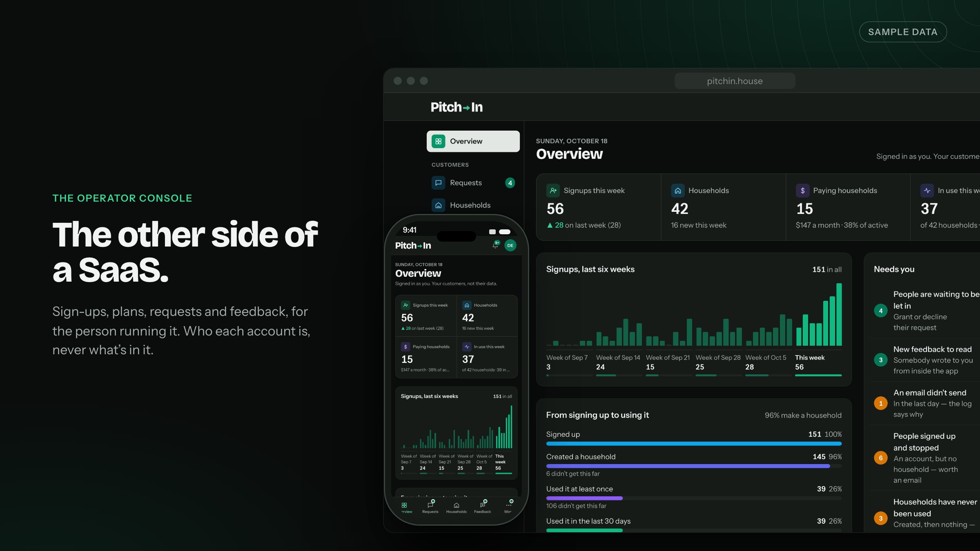Image resolution: width=980 pixels, height=551 pixels.
Task: Tap the Overview tab in phone bottom bar
Action: (x=405, y=507)
